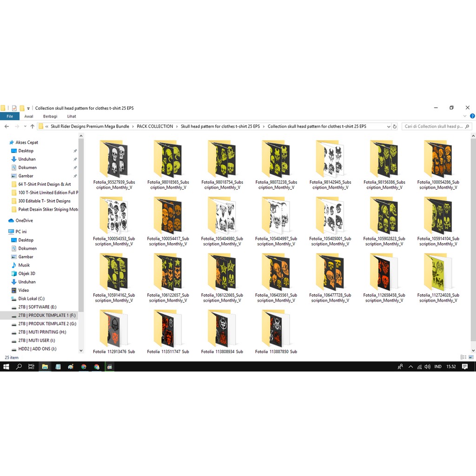Switch to large thumbnails view icon

(470, 357)
